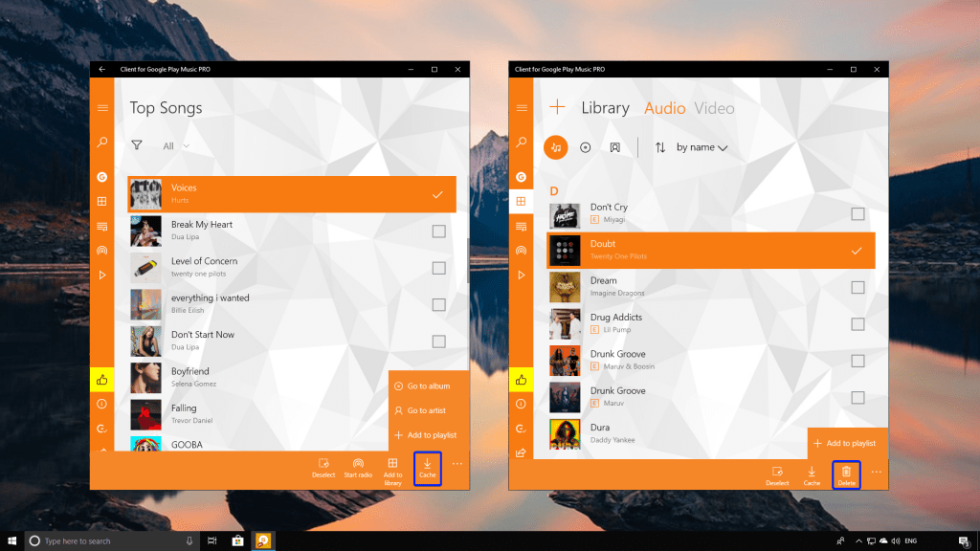
Task: Click the filter funnel icon in Top Songs
Action: [137, 145]
